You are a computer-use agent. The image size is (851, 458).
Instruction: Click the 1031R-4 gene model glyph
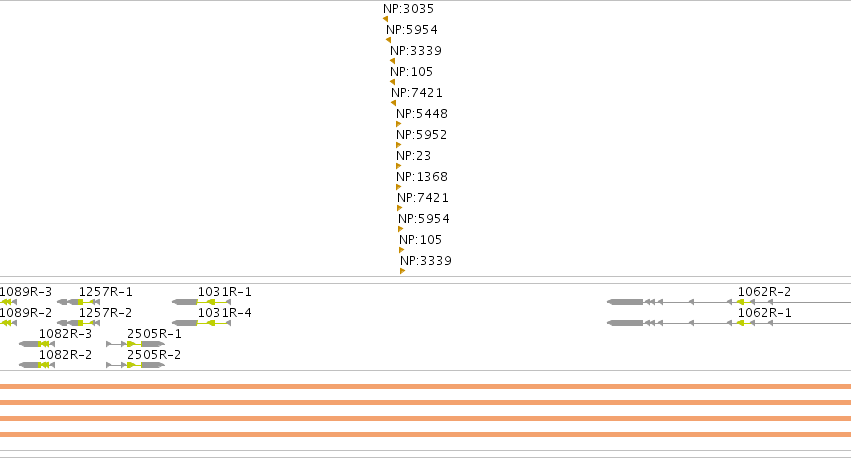201,323
